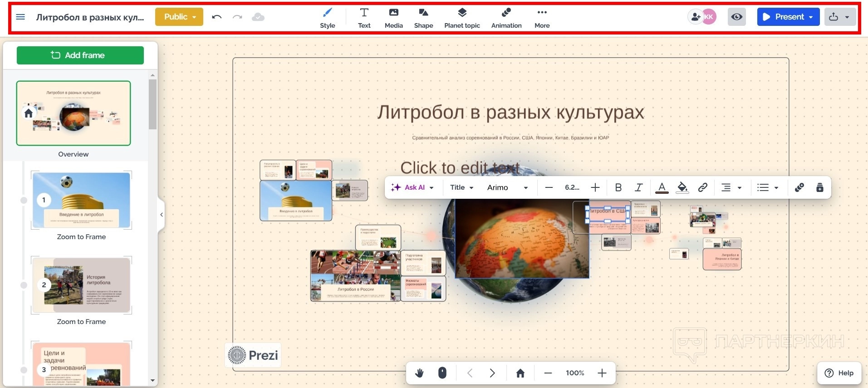
Task: Add a Planet topic
Action: 462,18
